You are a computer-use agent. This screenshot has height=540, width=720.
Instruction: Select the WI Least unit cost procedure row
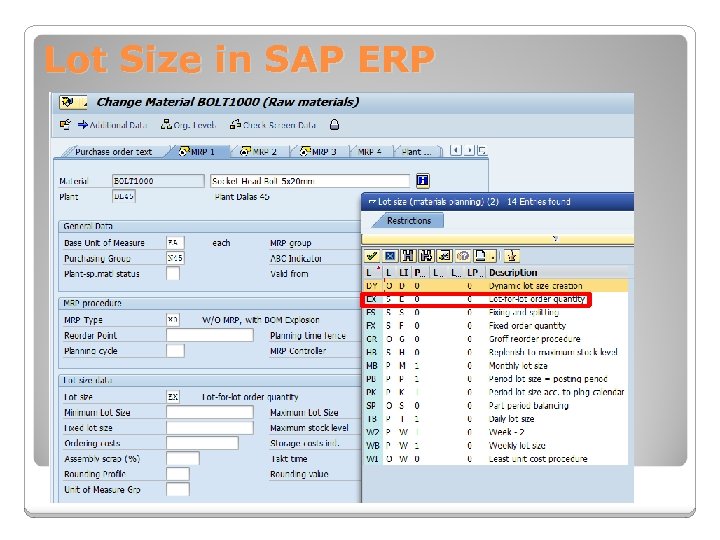click(x=495, y=459)
